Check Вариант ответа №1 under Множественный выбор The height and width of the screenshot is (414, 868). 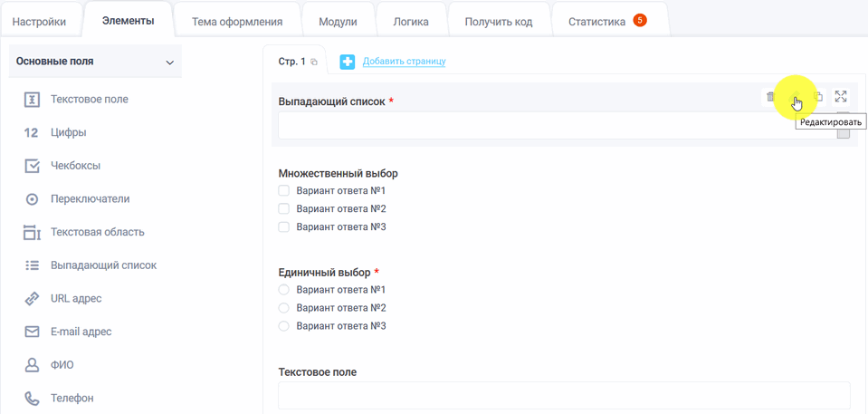(284, 191)
